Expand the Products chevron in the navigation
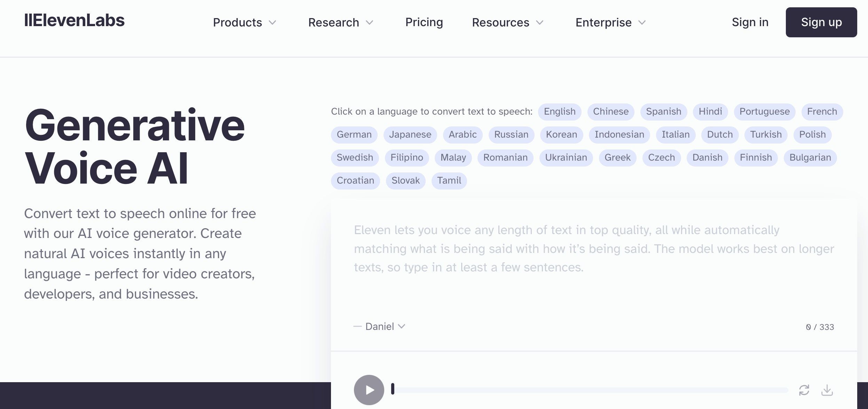Screen dimensions: 868x409 [273, 23]
